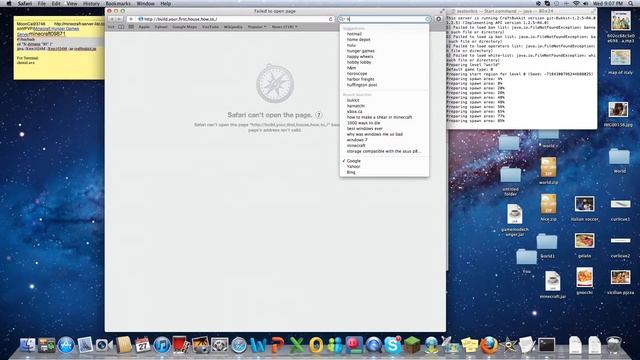
Task: Click the volume icon in menu bar
Action: tap(586, 3)
